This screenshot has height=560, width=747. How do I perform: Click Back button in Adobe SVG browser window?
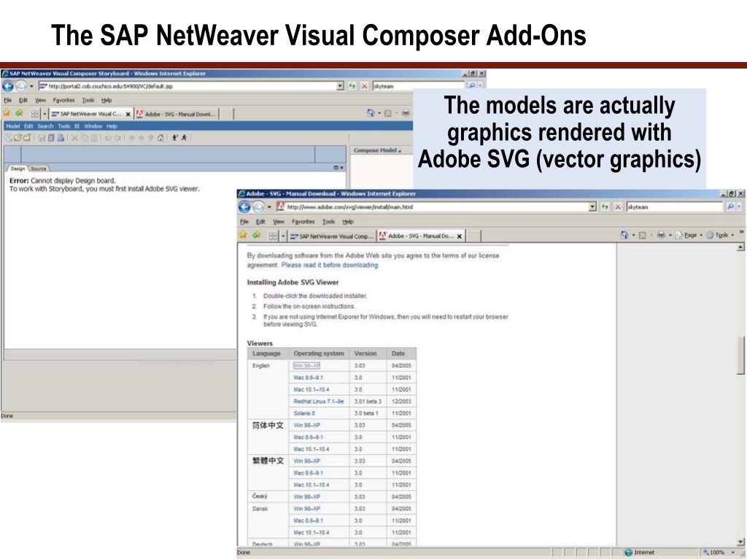click(x=244, y=207)
